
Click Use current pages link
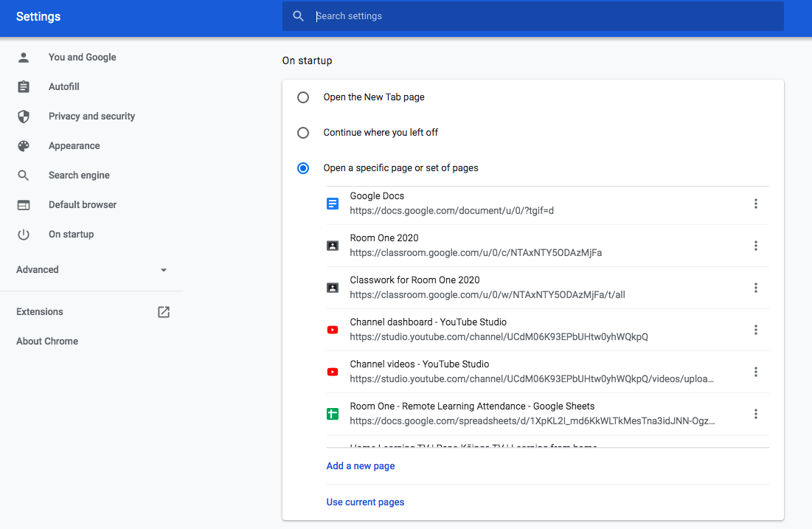[365, 502]
